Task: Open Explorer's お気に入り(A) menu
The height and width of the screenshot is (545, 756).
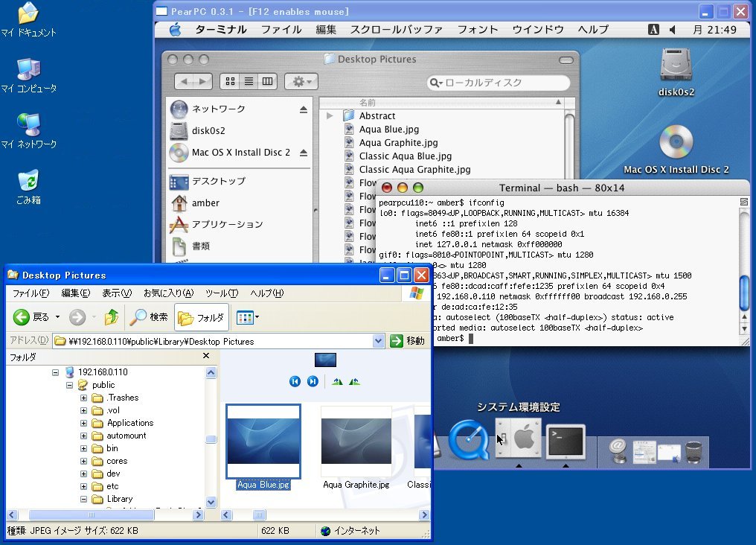Action: pyautogui.click(x=168, y=293)
